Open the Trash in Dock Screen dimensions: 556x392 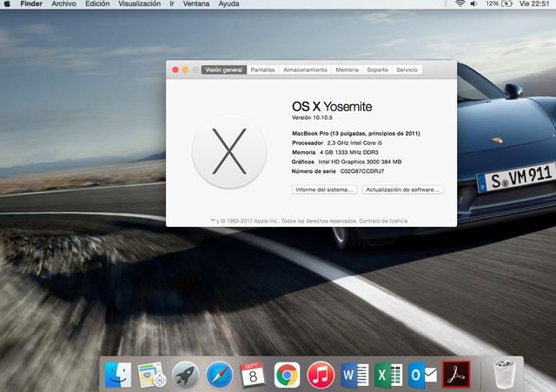click(x=504, y=375)
